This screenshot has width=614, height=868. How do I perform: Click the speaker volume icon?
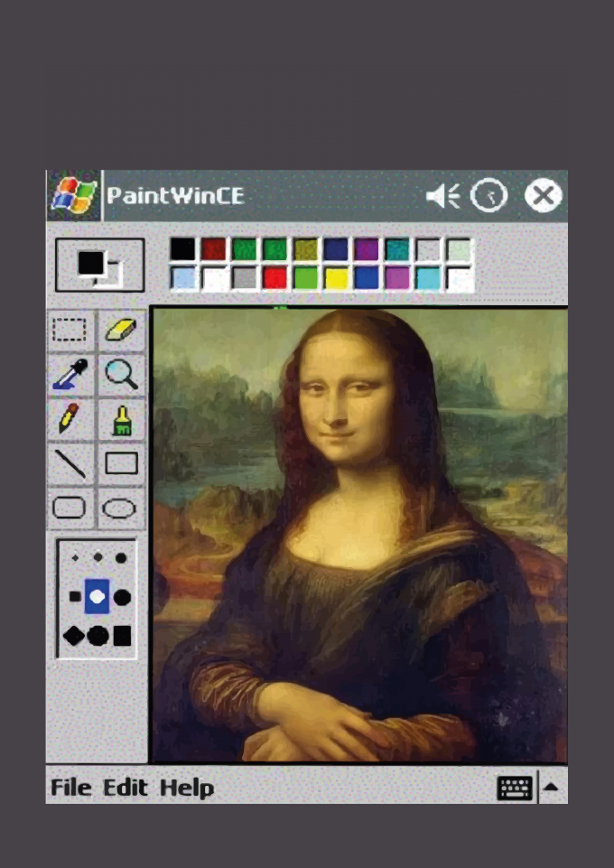[443, 195]
